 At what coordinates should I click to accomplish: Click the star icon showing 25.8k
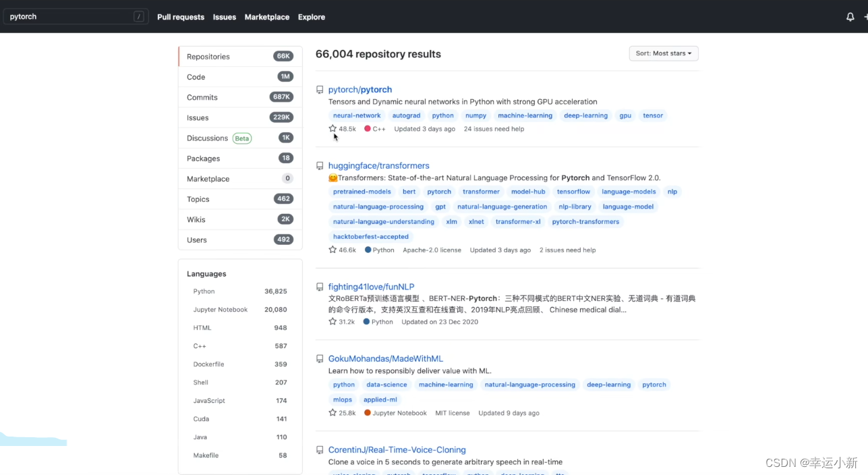click(x=332, y=413)
